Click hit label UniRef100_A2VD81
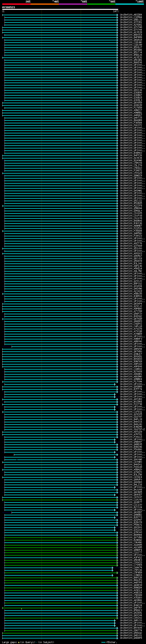 tap(131, 25)
